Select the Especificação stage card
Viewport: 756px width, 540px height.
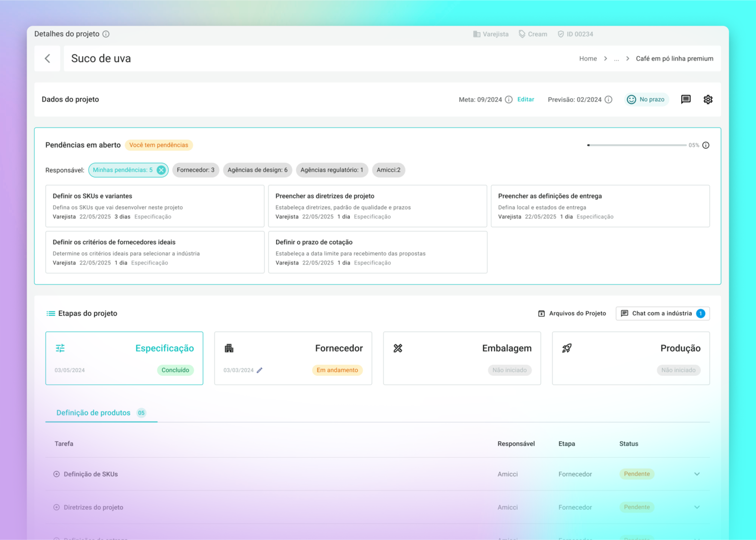pyautogui.click(x=124, y=358)
